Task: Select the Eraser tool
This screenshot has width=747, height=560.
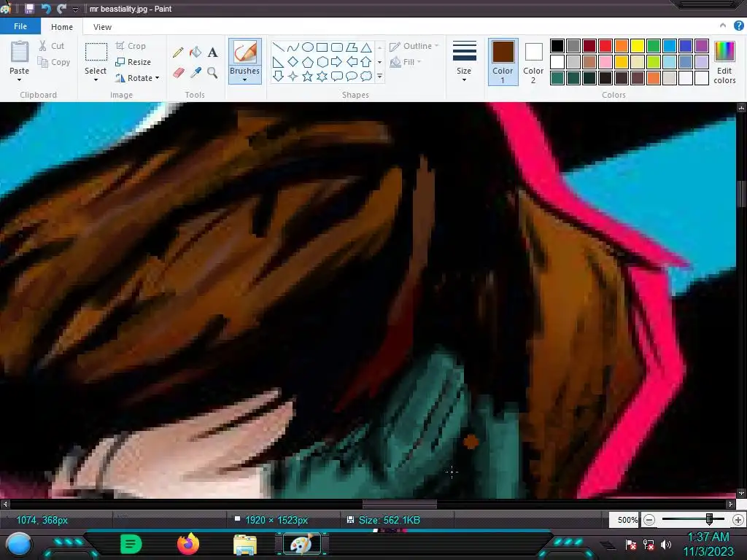Action: (178, 72)
